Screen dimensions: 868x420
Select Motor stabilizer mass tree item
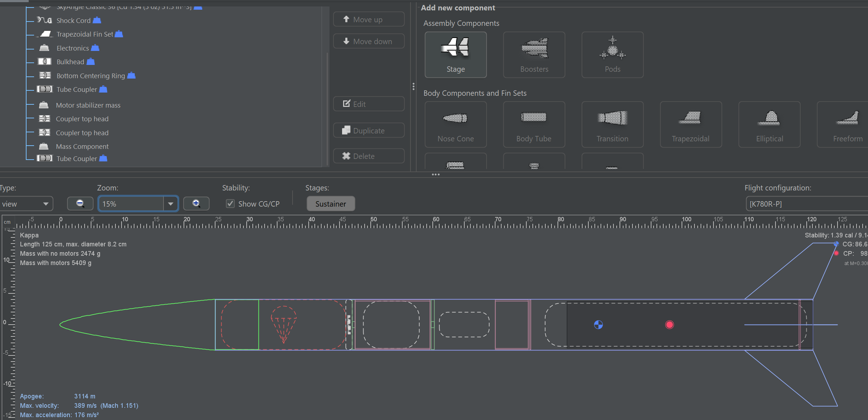(88, 105)
